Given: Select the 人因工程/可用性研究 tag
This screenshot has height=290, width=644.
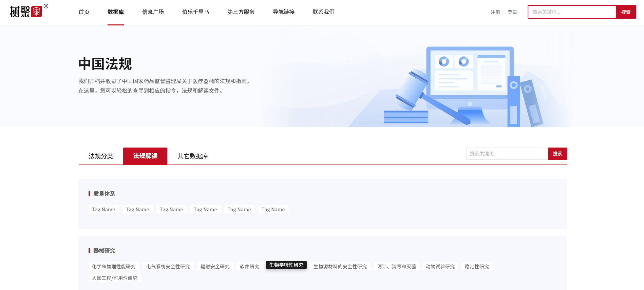Looking at the screenshot, I should pos(115,278).
